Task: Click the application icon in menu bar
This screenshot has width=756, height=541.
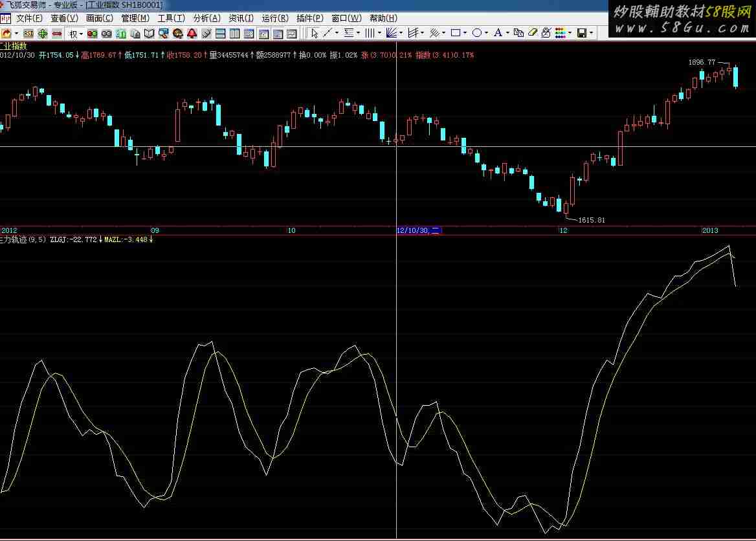Action: (5, 19)
